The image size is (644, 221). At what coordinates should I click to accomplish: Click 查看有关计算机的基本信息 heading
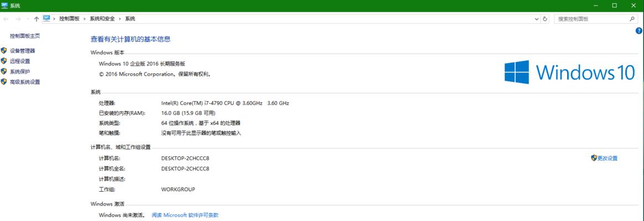[x=130, y=39]
